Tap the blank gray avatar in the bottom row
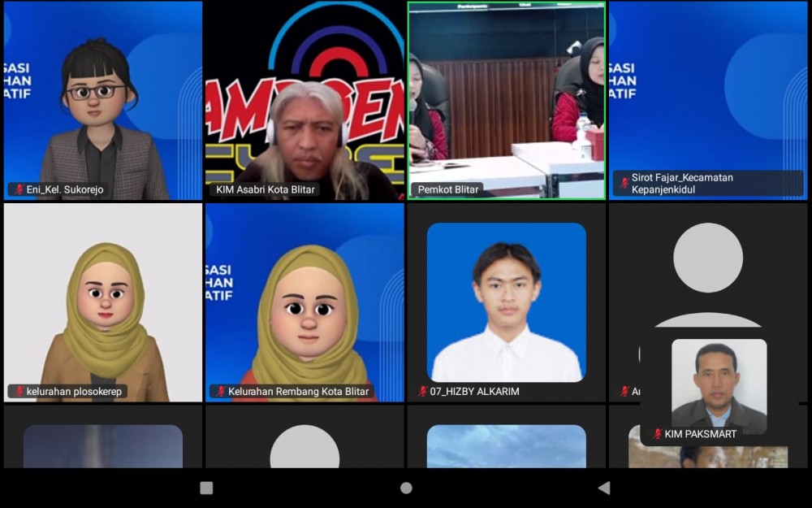Image resolution: width=812 pixels, height=508 pixels. pyautogui.click(x=304, y=447)
